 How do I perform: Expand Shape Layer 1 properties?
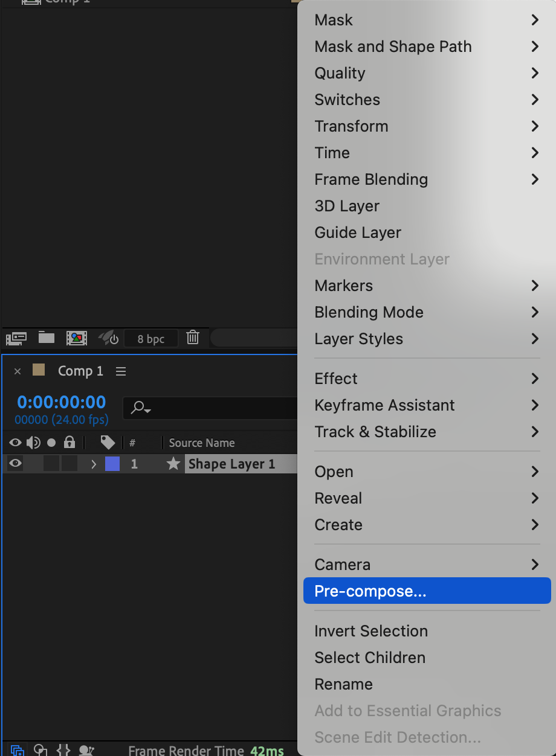coord(93,464)
